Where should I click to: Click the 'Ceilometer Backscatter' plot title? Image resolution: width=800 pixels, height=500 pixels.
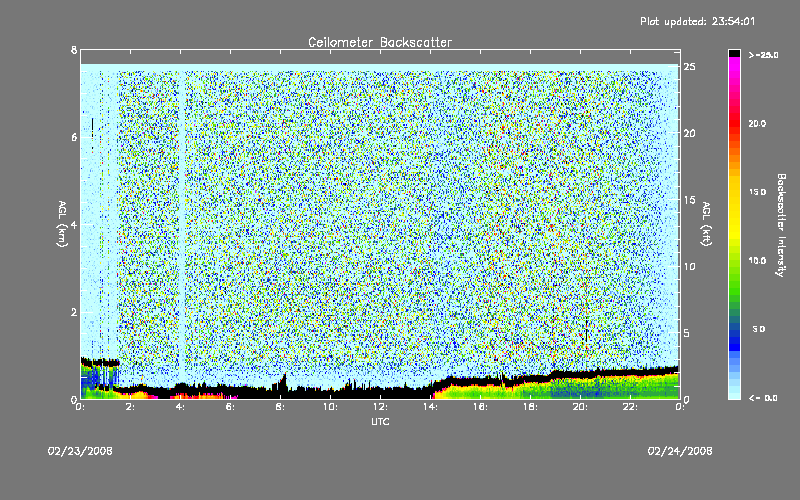tap(380, 42)
